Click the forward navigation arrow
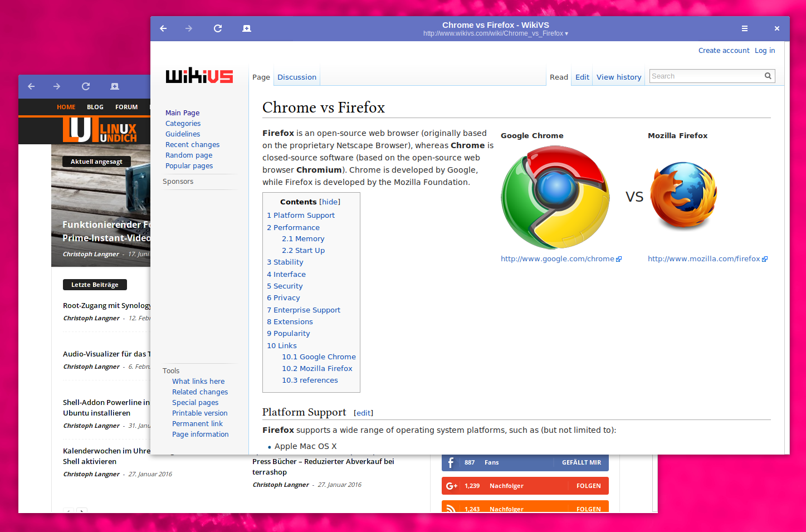This screenshot has height=532, width=806. (189, 28)
